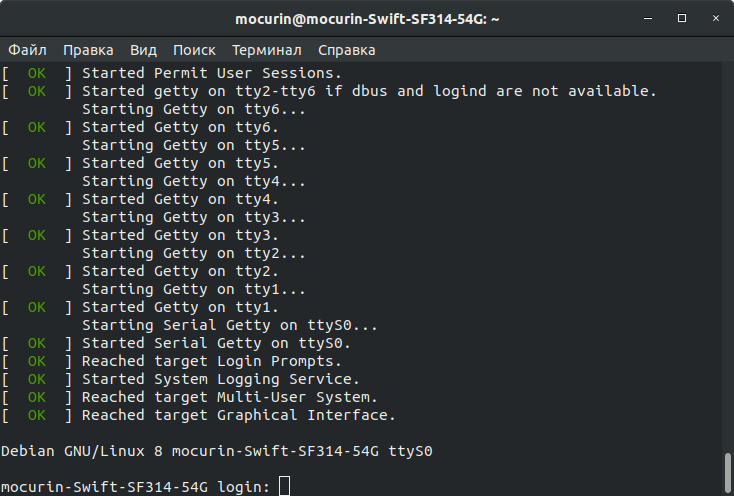734x496 pixels.
Task: Click the Reached target Login Prompts line
Action: 212,361
